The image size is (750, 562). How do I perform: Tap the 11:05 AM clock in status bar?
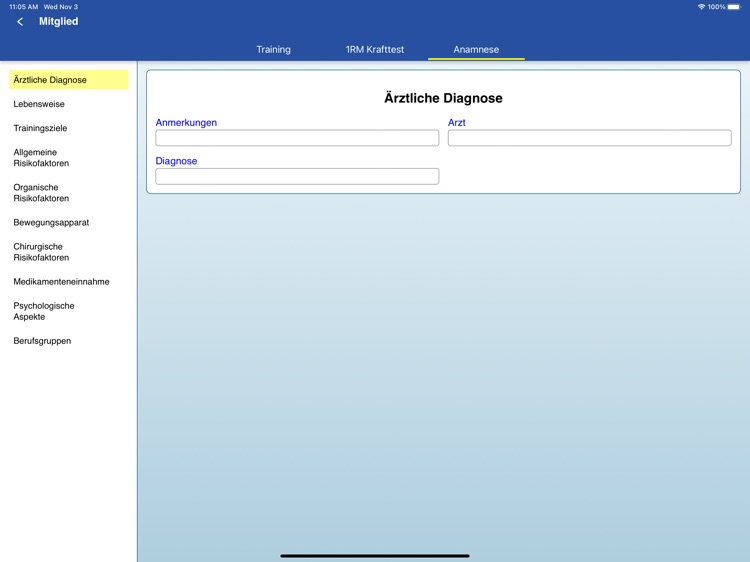tap(23, 7)
